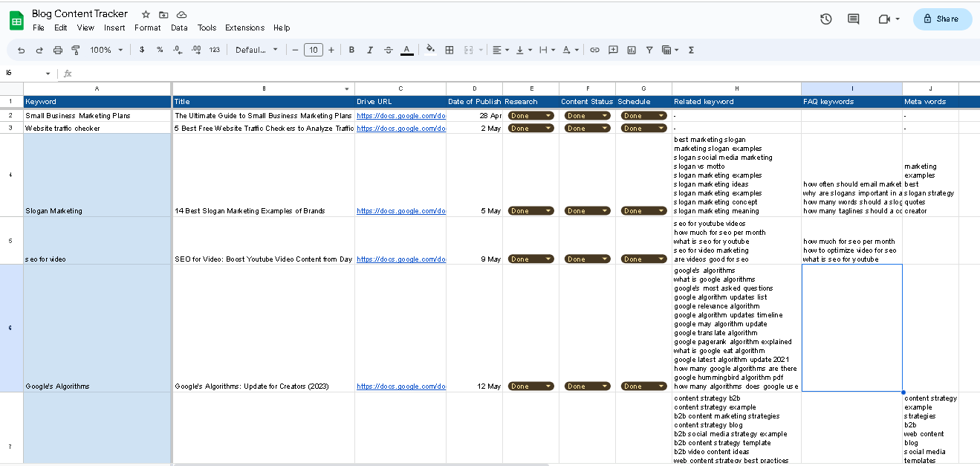Screen dimensions: 980x466
Task: Toggle bold formatting
Action: pyautogui.click(x=352, y=50)
